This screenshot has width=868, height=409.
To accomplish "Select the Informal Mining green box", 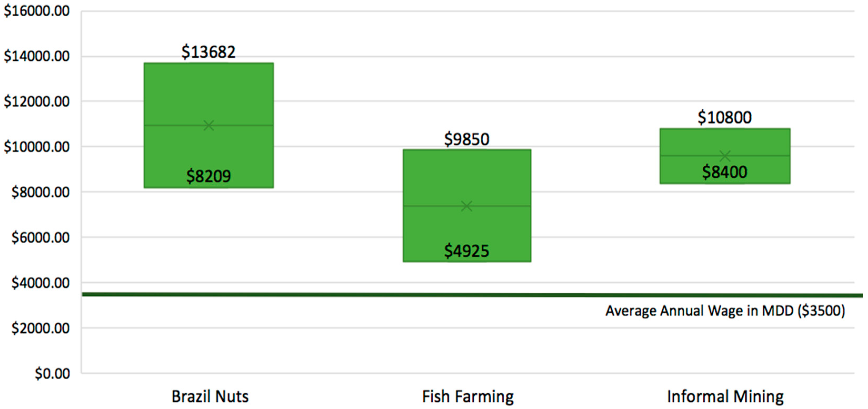I will (725, 142).
